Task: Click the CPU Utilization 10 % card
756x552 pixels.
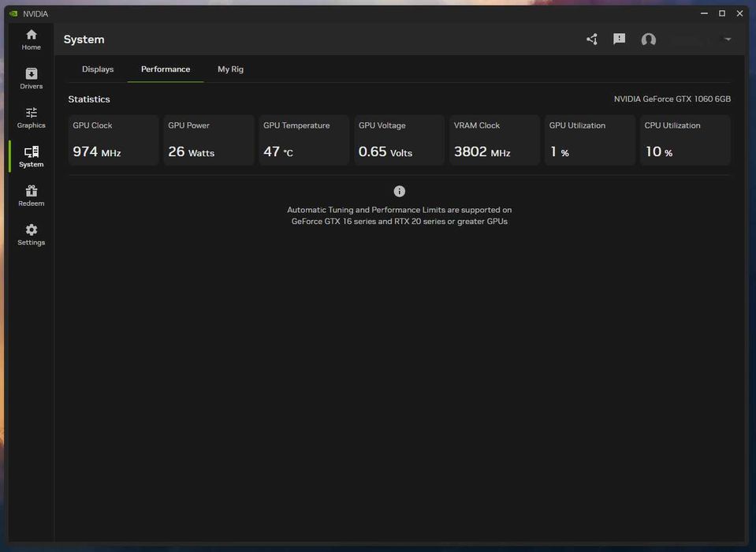Action: pyautogui.click(x=685, y=140)
